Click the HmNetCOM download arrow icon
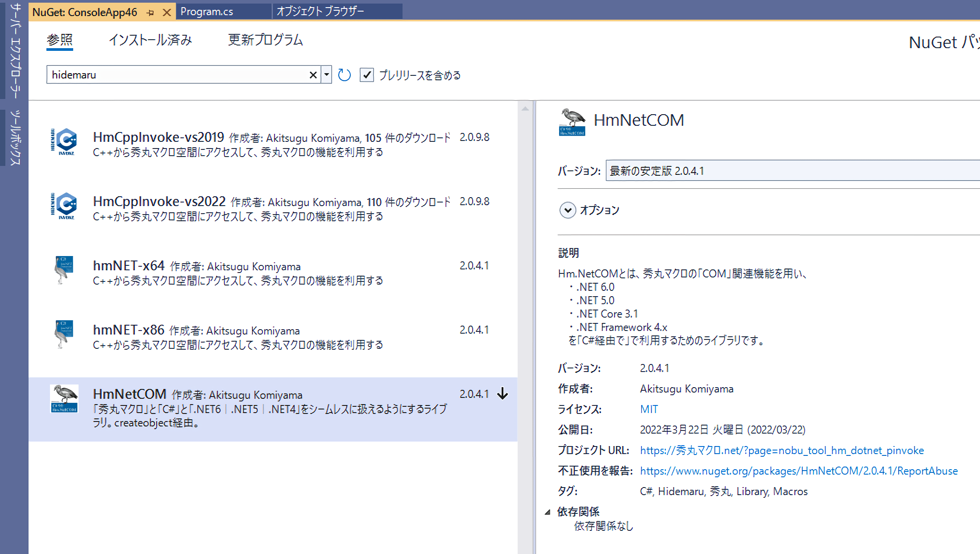This screenshot has width=980, height=554. click(502, 393)
